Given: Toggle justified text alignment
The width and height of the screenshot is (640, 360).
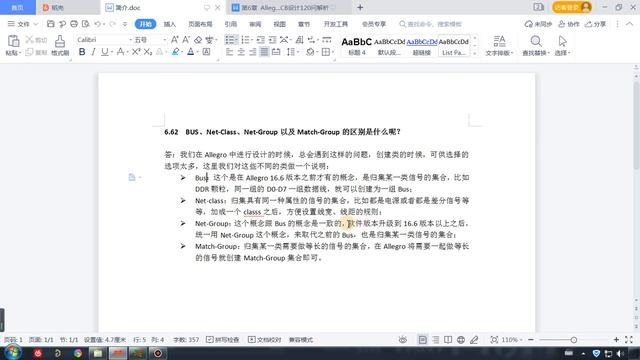Looking at the screenshot, I should pyautogui.click(x=264, y=52).
